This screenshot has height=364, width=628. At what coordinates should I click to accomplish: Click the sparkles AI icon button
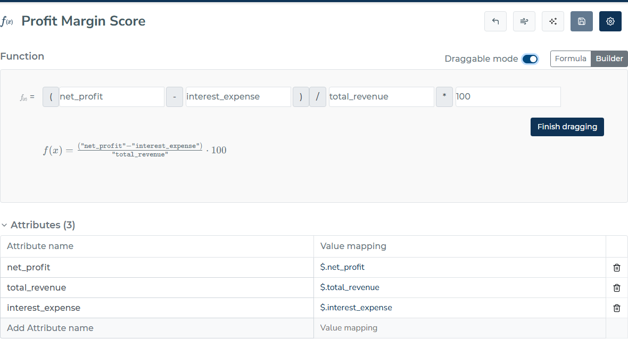553,21
